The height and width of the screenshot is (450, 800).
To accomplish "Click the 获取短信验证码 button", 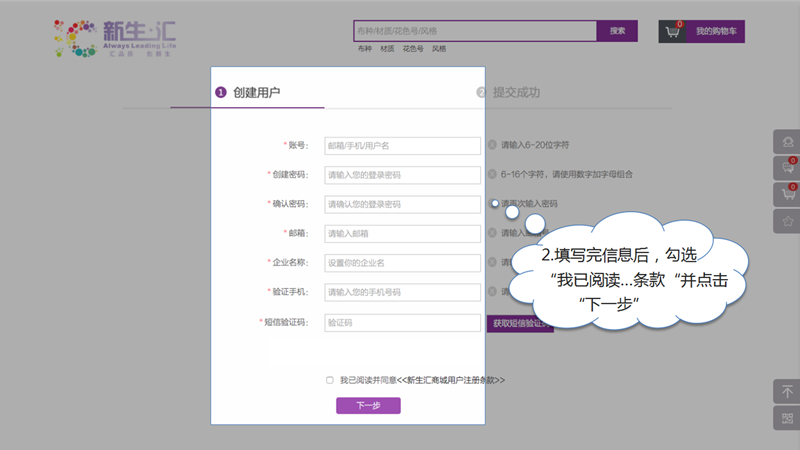I will click(518, 323).
